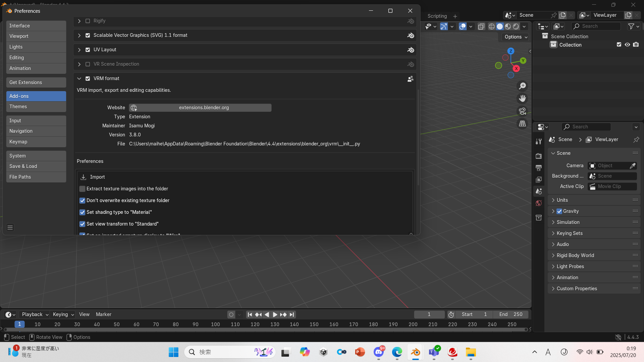Open the Output properties tab
This screenshot has height=362, width=644.
tap(539, 168)
